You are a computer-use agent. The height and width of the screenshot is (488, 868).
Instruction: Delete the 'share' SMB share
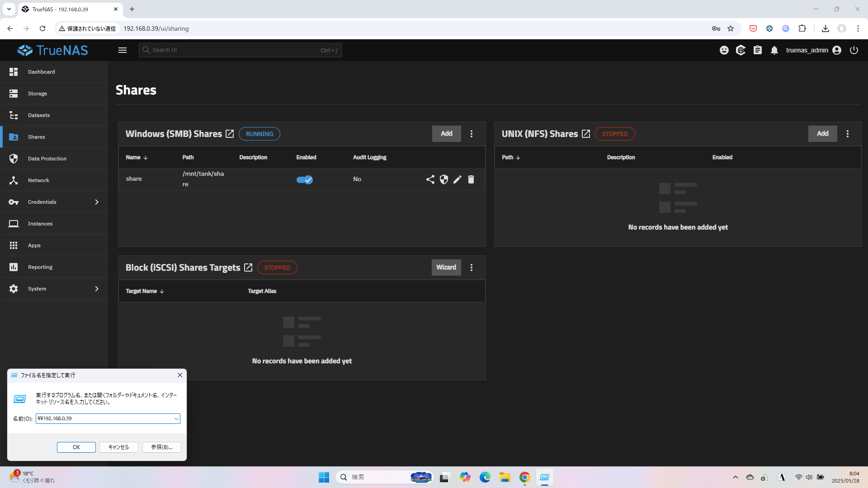tap(471, 179)
